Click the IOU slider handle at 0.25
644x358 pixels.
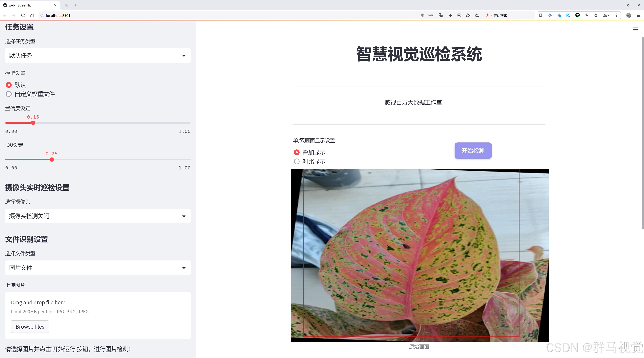(x=51, y=160)
